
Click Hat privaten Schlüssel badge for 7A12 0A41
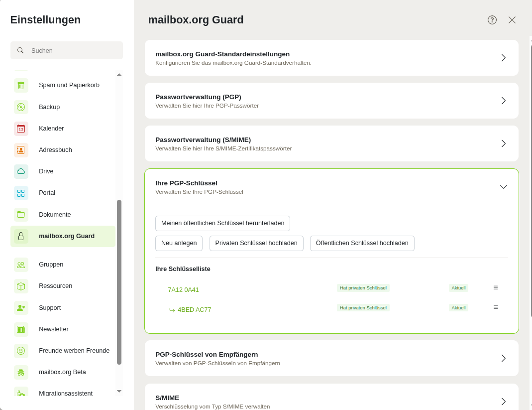[x=363, y=288]
